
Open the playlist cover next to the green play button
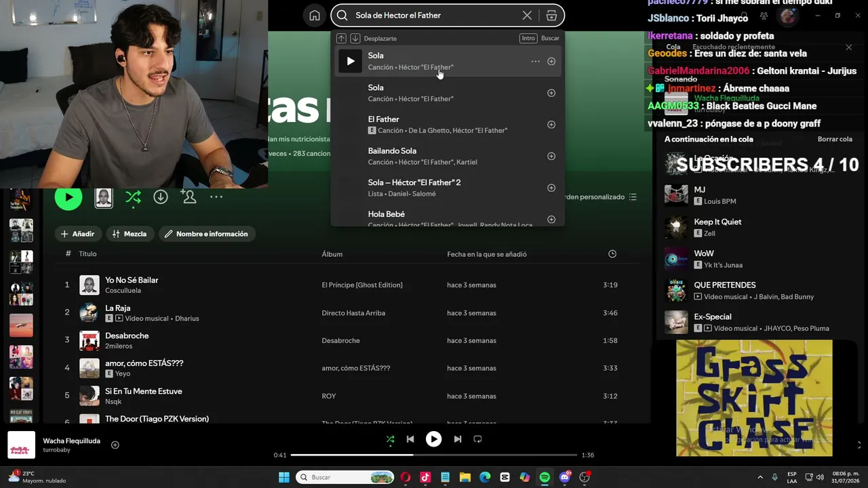(x=104, y=197)
